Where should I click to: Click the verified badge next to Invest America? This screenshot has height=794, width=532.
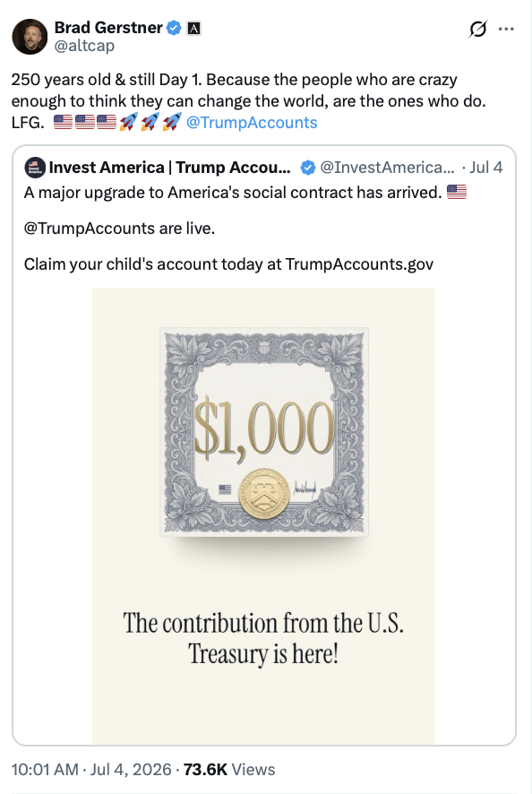pyautogui.click(x=308, y=168)
